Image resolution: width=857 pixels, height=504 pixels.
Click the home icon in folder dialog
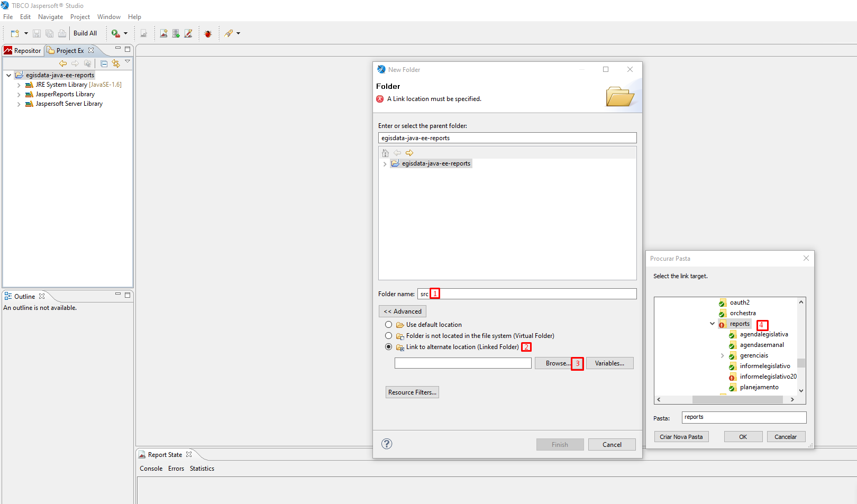tap(385, 153)
